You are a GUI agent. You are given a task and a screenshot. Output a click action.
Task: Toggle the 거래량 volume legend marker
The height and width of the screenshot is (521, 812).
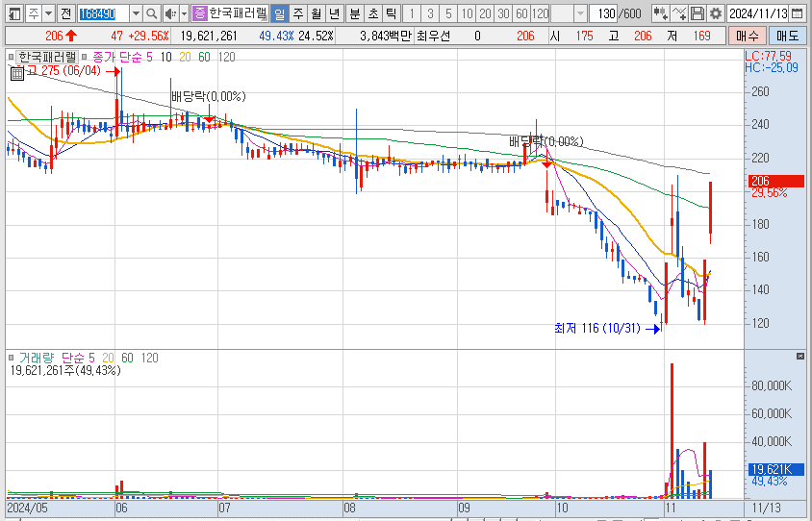click(11, 358)
